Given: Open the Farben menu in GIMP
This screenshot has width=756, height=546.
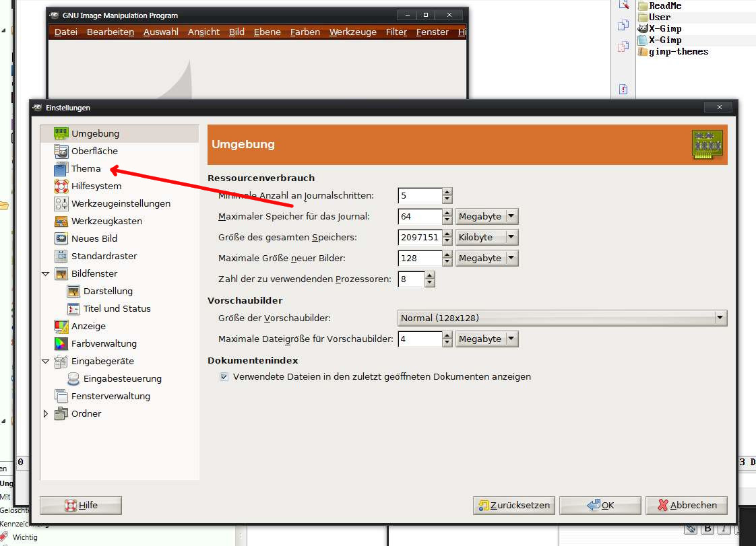Looking at the screenshot, I should point(305,32).
